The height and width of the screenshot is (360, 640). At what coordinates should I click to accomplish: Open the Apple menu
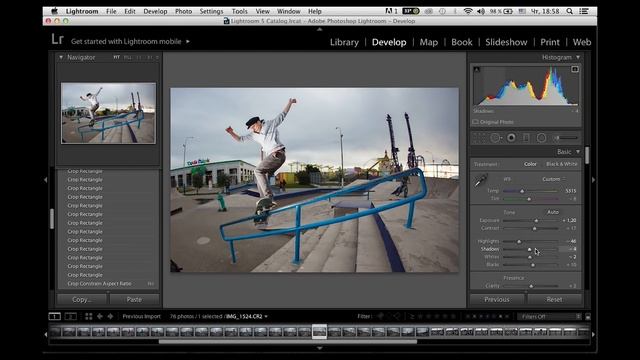coord(54,11)
